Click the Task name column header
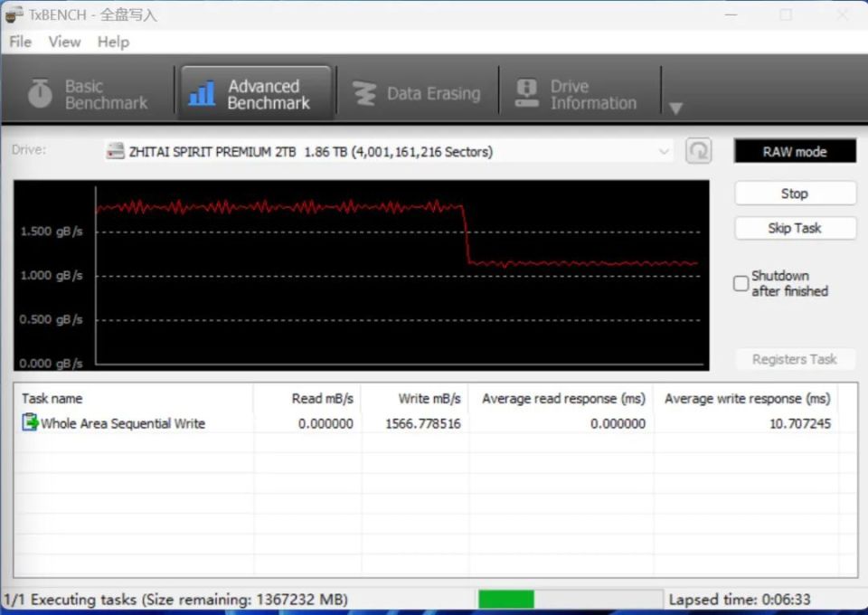 [x=134, y=399]
